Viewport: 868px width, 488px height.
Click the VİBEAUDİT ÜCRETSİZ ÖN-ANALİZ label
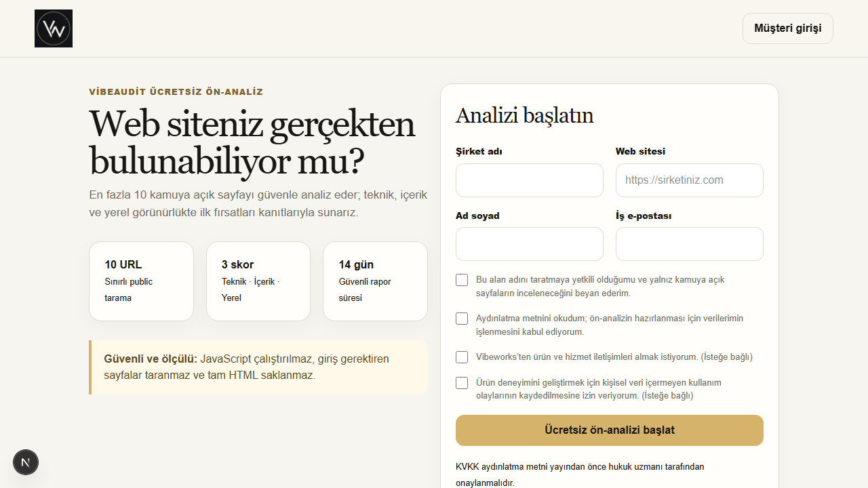(x=176, y=91)
